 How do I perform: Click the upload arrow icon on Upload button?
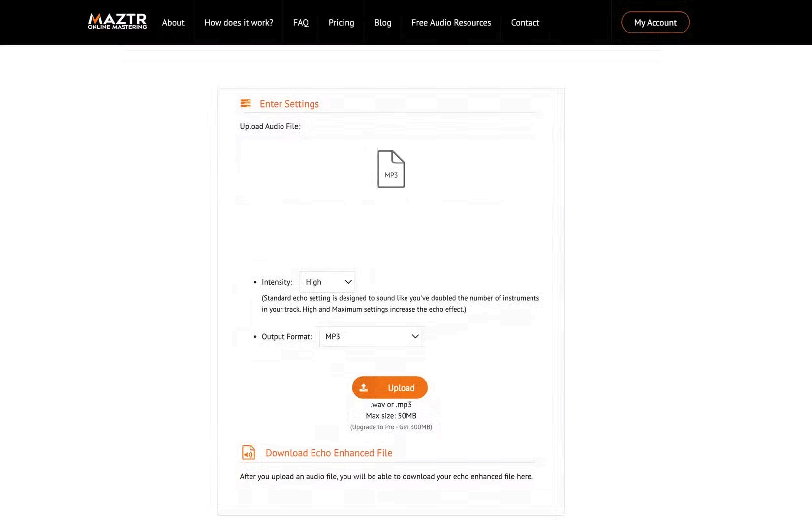click(x=364, y=388)
